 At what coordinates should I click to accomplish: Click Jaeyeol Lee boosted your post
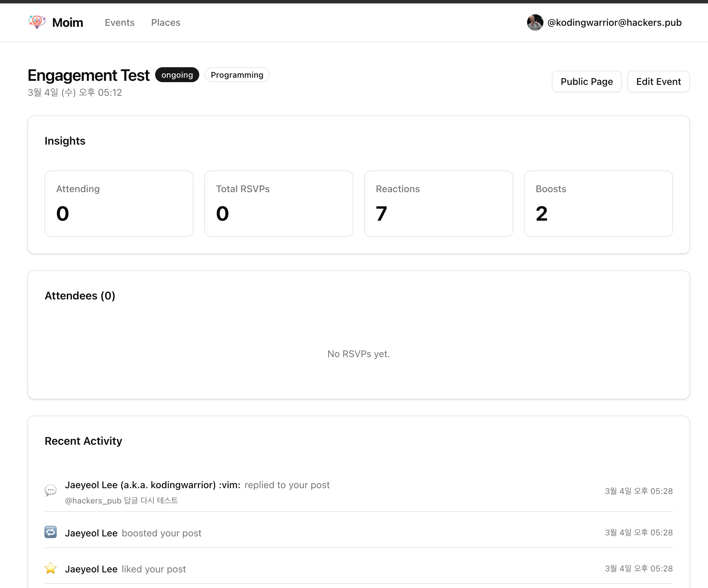click(133, 533)
